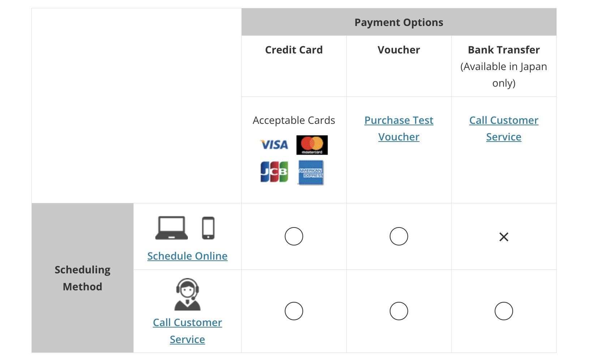
Task: Click the Voucher column header
Action: [x=398, y=50]
